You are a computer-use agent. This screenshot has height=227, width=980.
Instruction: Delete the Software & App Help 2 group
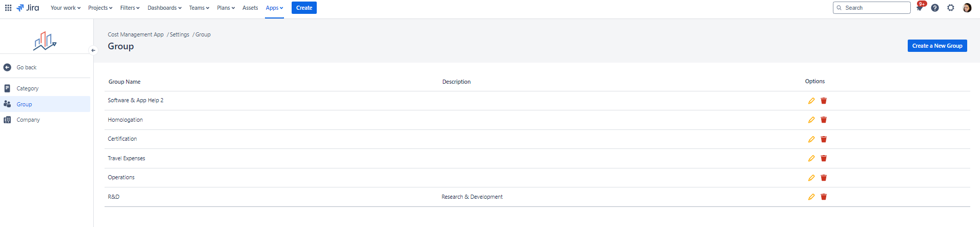824,101
